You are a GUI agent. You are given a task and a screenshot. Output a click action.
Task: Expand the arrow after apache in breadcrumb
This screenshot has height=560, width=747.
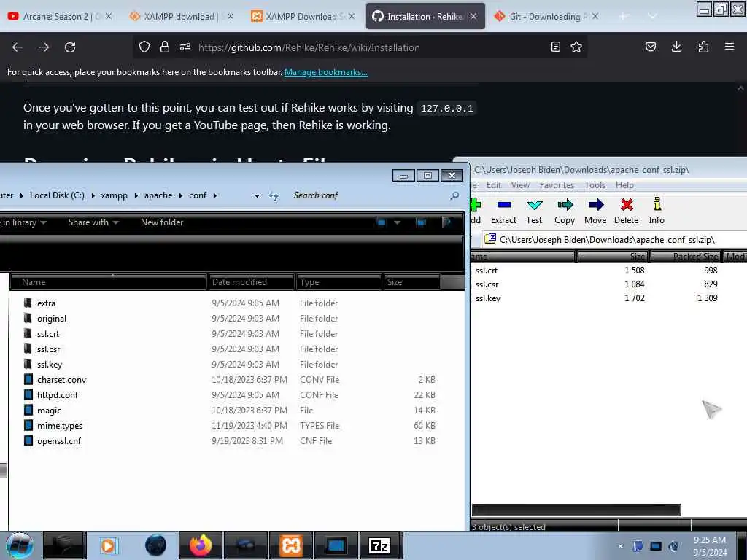(x=181, y=195)
